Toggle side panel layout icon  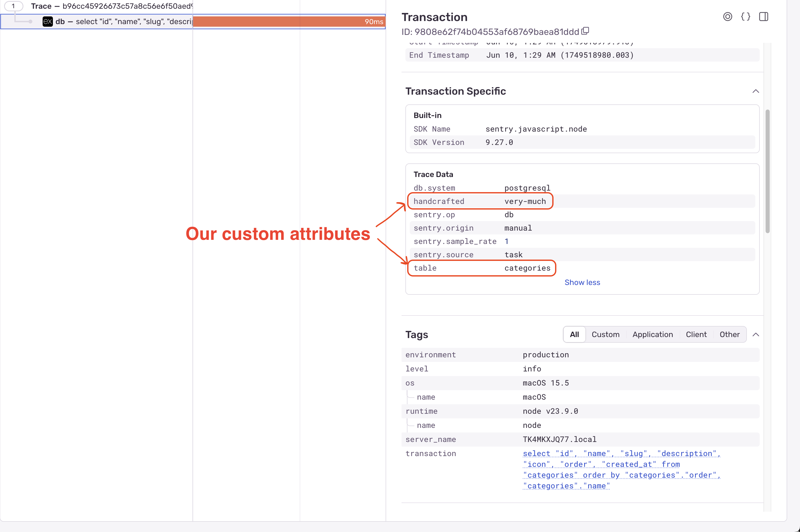click(x=763, y=17)
